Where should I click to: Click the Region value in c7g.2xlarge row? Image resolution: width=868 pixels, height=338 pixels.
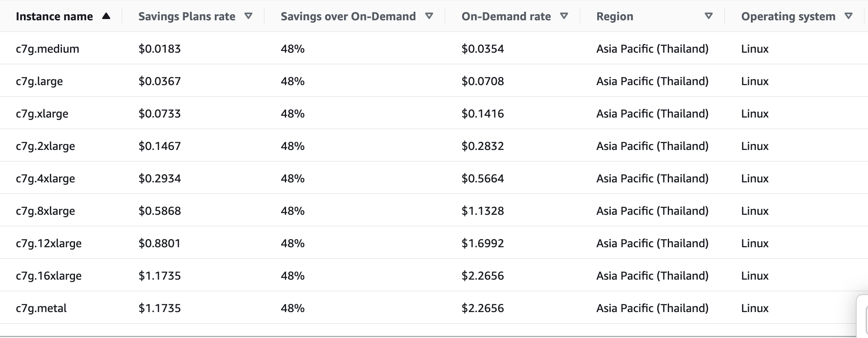coord(652,146)
